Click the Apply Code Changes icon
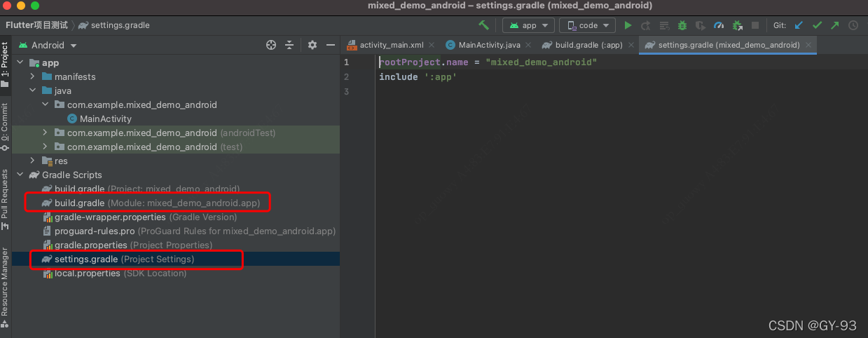The width and height of the screenshot is (868, 338). point(664,25)
